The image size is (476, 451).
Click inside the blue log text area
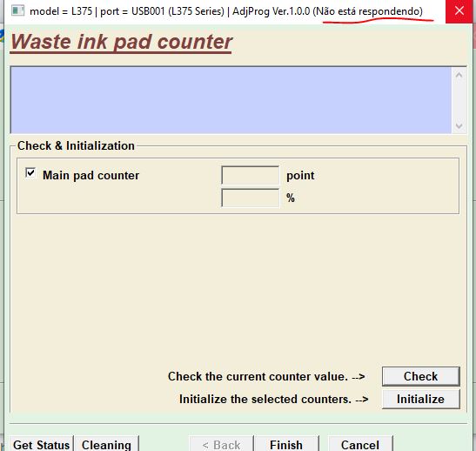pos(231,100)
